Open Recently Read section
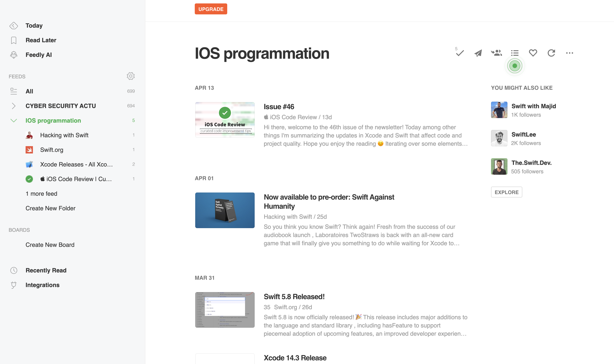614x364 pixels. pyautogui.click(x=46, y=270)
